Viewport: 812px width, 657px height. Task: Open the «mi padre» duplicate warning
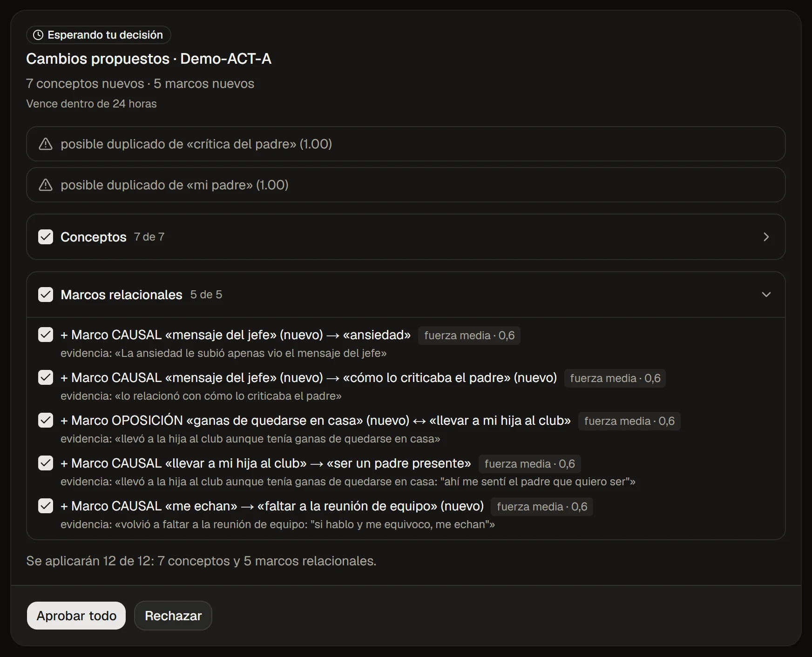tap(406, 185)
